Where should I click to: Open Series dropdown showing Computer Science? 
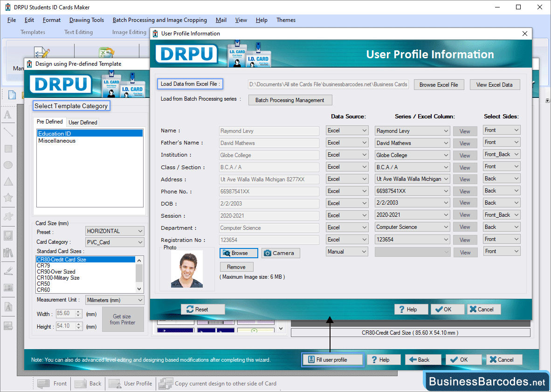coord(412,227)
